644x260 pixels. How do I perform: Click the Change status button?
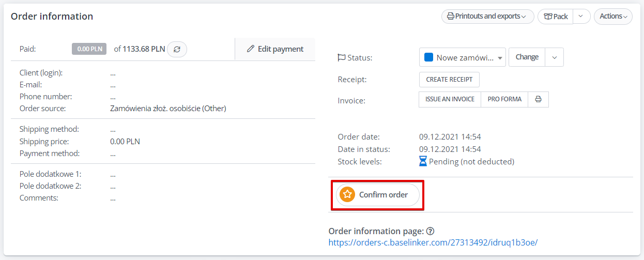point(527,57)
